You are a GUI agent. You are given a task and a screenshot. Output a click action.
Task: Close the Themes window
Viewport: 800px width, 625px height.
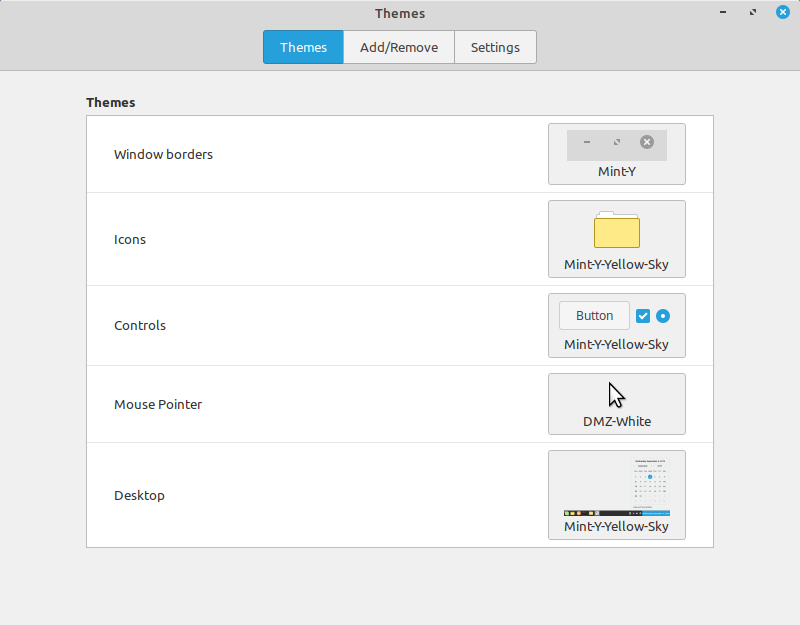point(783,12)
